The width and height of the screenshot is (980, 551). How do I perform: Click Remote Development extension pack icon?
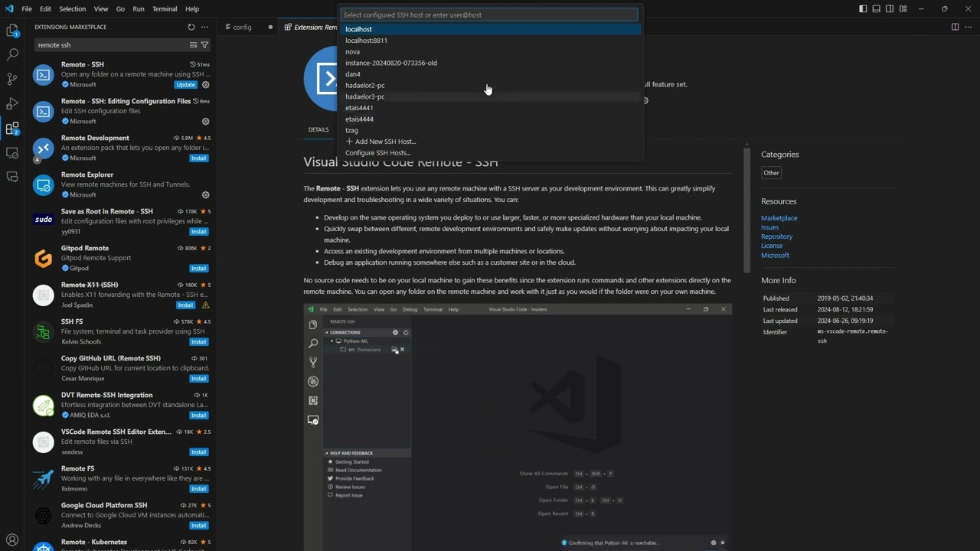coord(44,148)
